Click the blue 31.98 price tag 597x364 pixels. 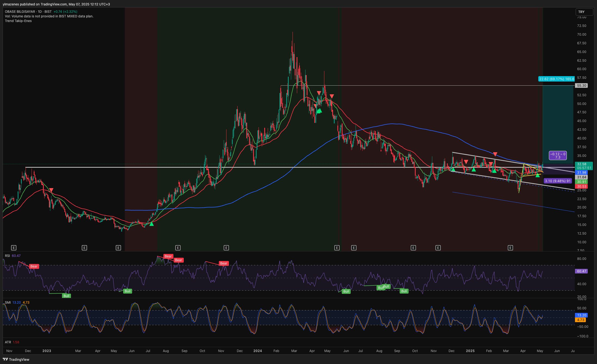[582, 173]
